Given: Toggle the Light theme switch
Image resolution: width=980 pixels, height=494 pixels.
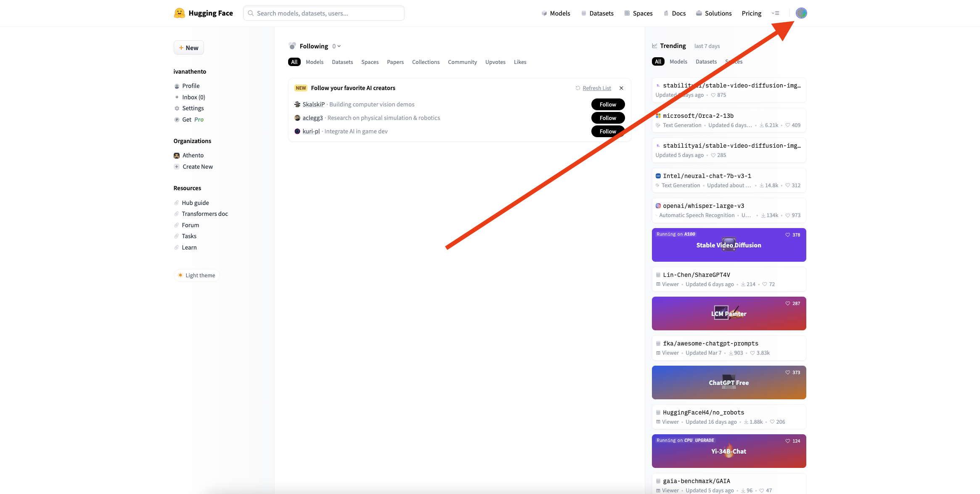Looking at the screenshot, I should 196,275.
